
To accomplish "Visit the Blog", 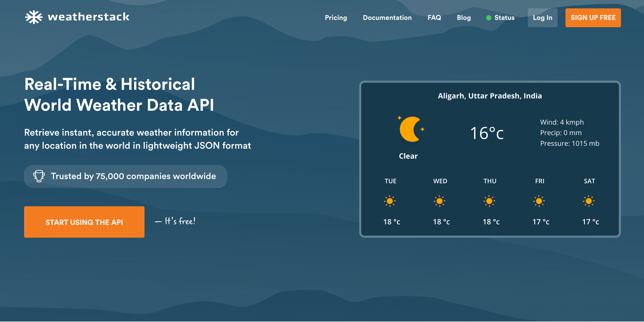I will coord(464,18).
